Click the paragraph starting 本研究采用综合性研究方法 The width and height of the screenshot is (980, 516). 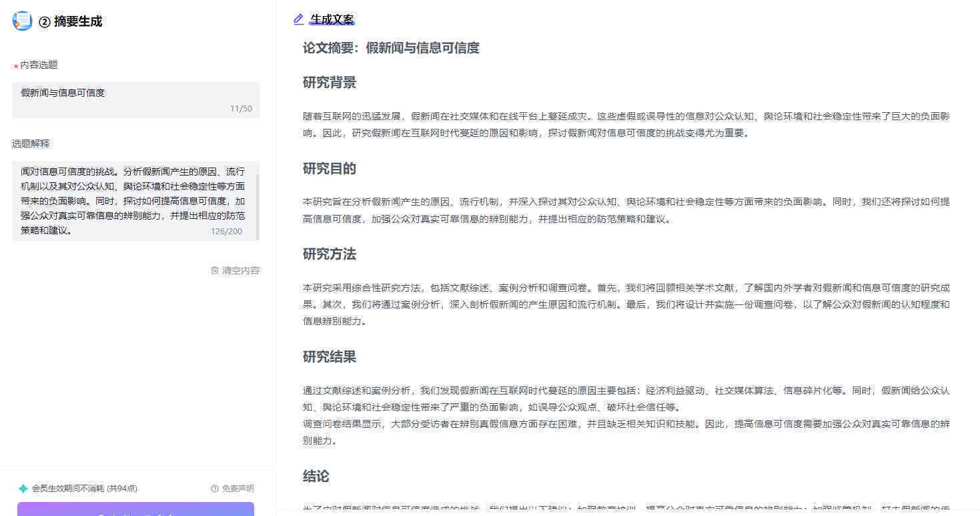pyautogui.click(x=626, y=304)
